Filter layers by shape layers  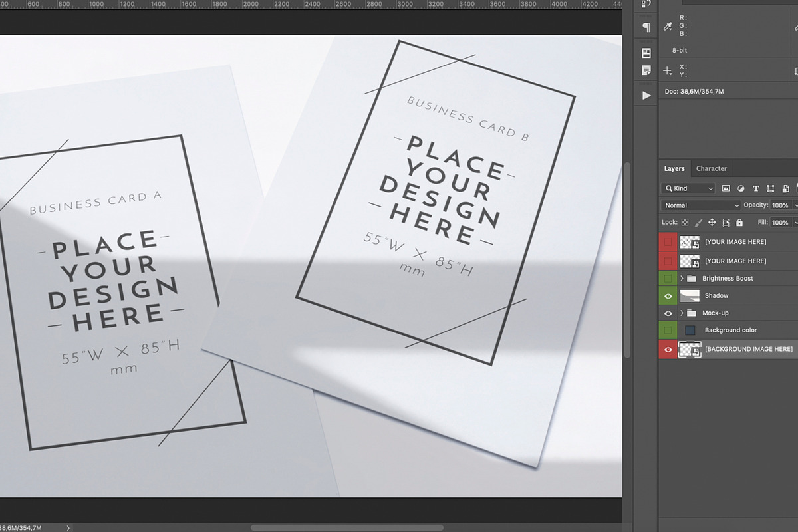coord(771,188)
